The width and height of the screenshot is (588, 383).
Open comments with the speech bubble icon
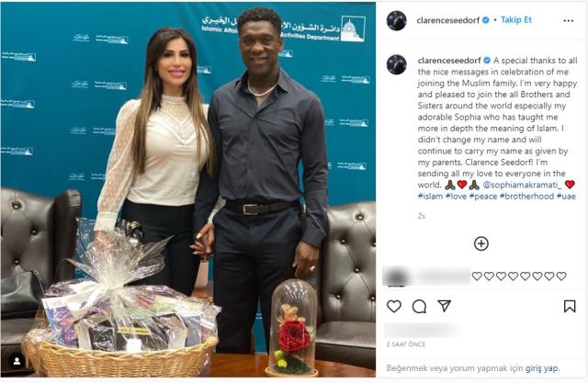(x=419, y=307)
